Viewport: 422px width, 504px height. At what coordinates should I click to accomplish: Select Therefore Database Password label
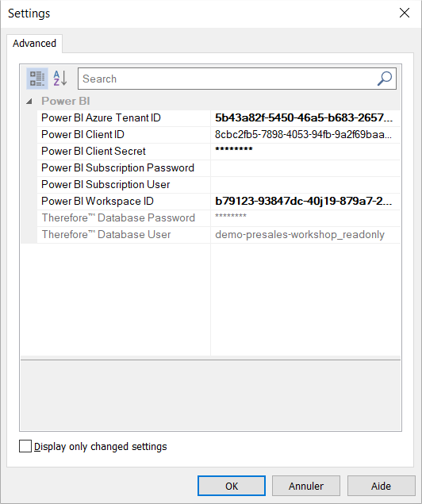118,218
